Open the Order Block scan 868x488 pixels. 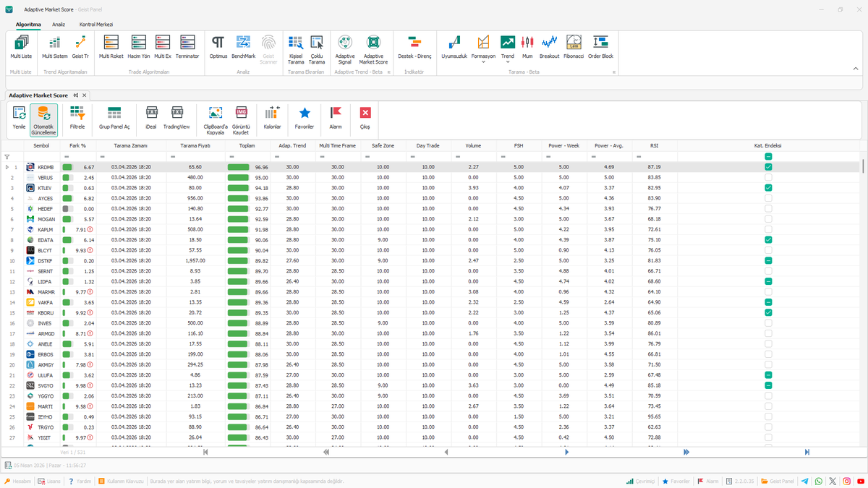coord(600,47)
